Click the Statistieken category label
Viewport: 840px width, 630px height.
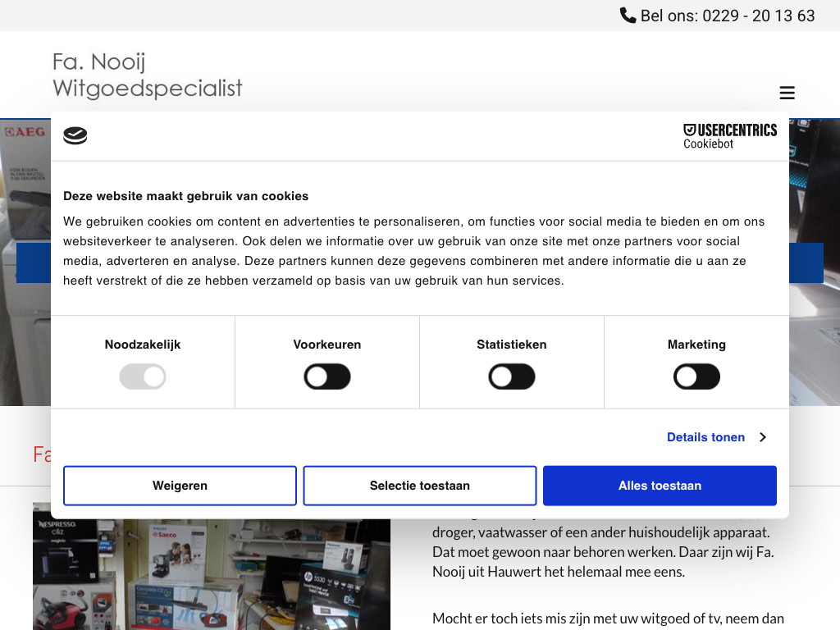[512, 345]
